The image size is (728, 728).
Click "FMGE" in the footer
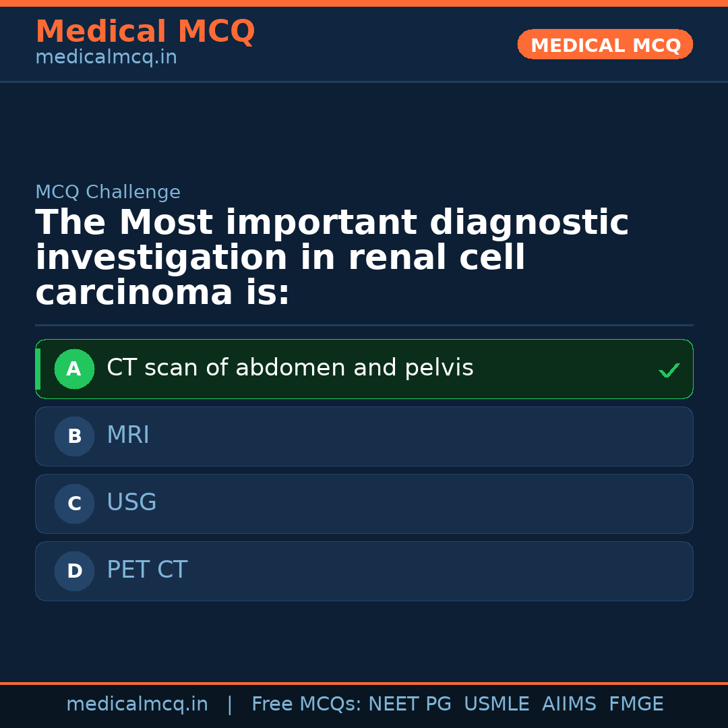[636, 704]
